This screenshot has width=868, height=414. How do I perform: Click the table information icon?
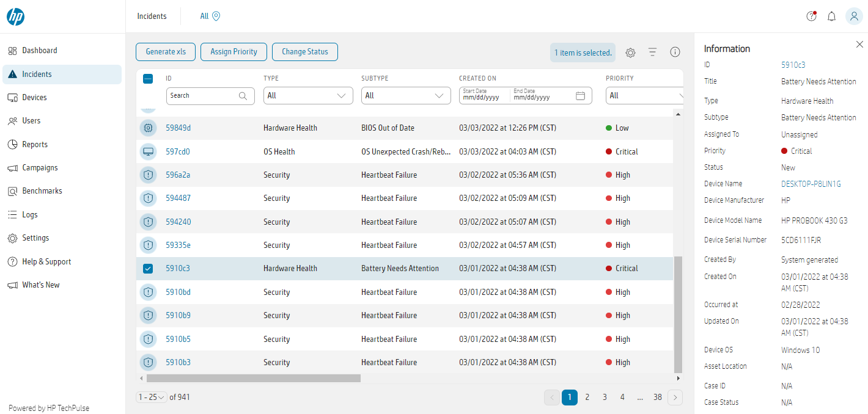tap(675, 53)
